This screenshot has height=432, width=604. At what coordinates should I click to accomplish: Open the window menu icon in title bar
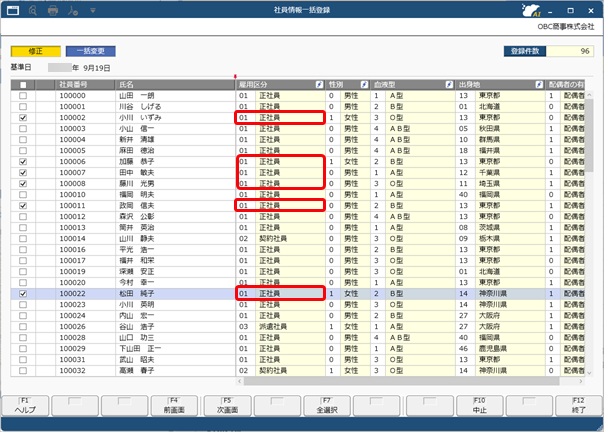click(12, 10)
